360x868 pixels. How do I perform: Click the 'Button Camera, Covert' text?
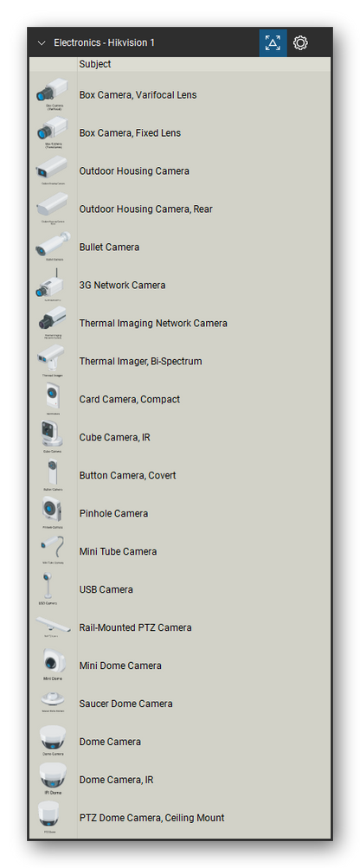[127, 475]
